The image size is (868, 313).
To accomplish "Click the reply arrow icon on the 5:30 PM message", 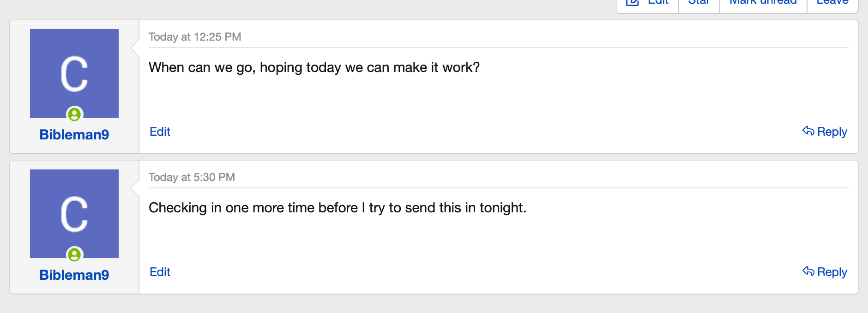I will [808, 271].
